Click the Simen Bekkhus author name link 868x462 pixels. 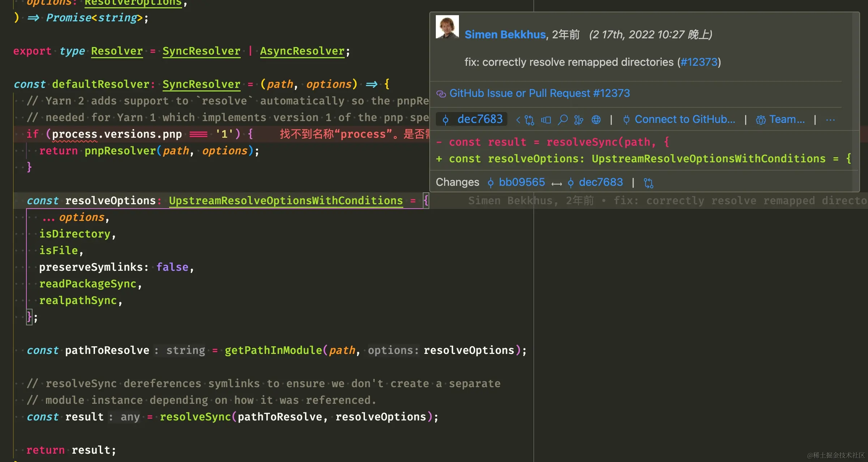[x=505, y=34]
